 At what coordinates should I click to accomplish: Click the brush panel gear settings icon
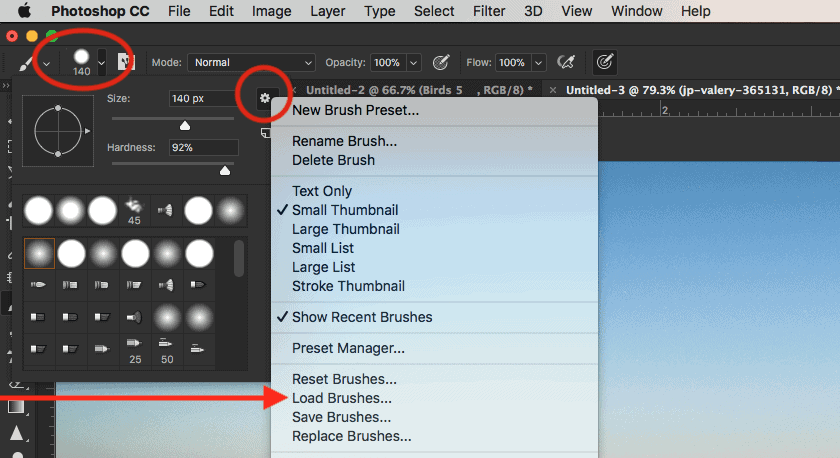pyautogui.click(x=264, y=98)
